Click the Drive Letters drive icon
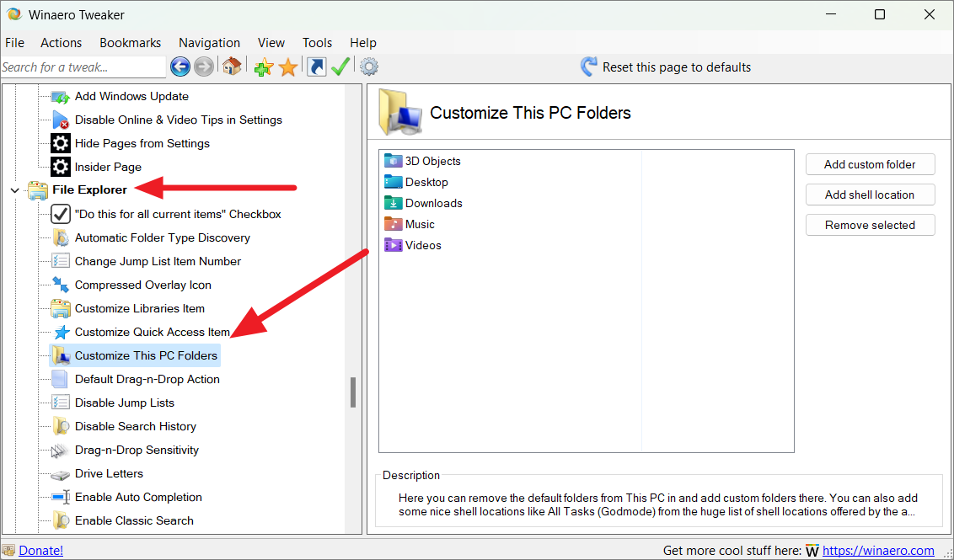Screen dimensions: 954x560 coord(61,473)
